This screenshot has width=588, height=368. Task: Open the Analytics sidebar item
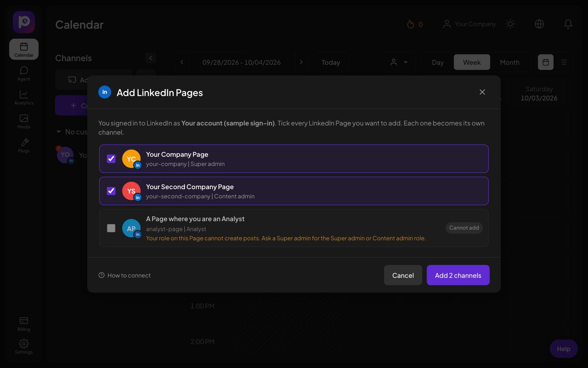pyautogui.click(x=24, y=98)
